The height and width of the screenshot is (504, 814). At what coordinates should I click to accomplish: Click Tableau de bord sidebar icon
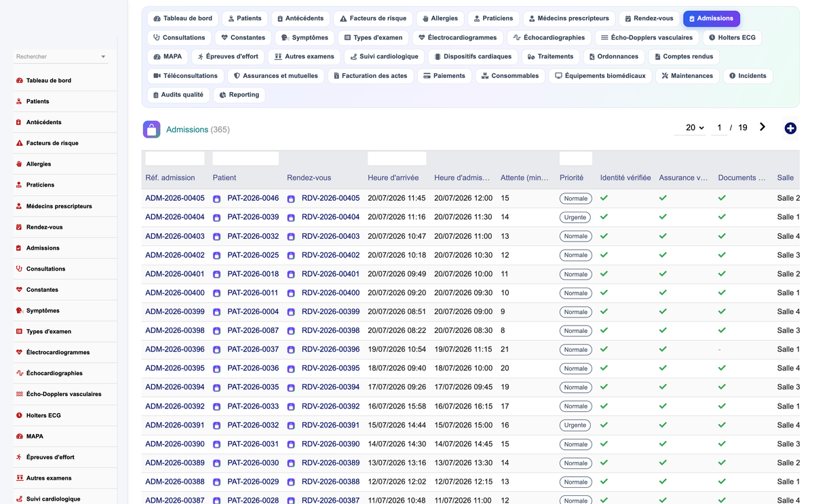tap(19, 81)
